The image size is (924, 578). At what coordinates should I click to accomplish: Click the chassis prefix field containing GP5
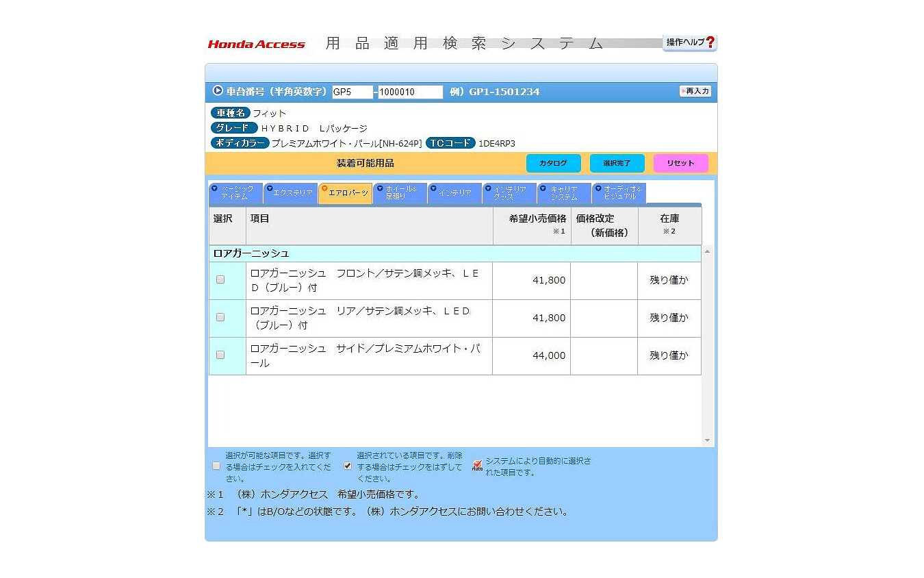pos(352,92)
